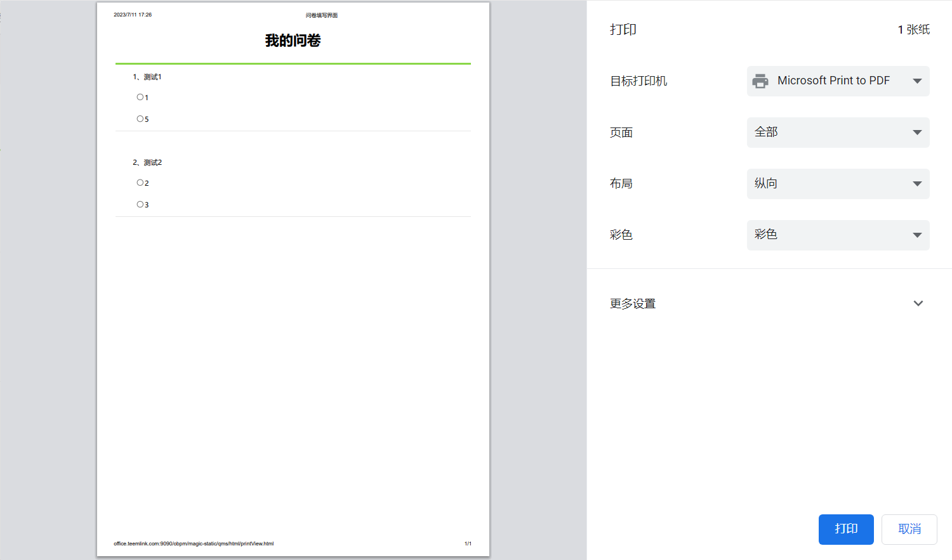
Task: Click the question label 2、测试2
Action: point(147,162)
